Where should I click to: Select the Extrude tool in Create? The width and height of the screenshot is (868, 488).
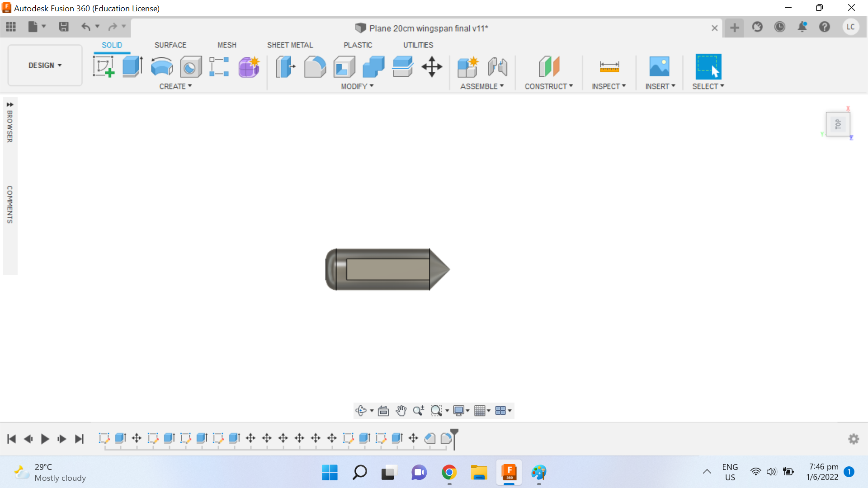coord(132,66)
